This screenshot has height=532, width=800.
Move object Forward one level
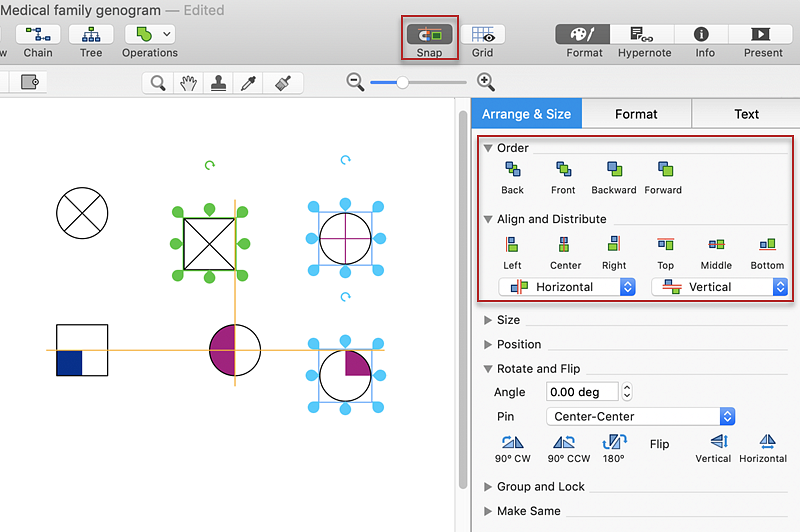click(x=663, y=178)
